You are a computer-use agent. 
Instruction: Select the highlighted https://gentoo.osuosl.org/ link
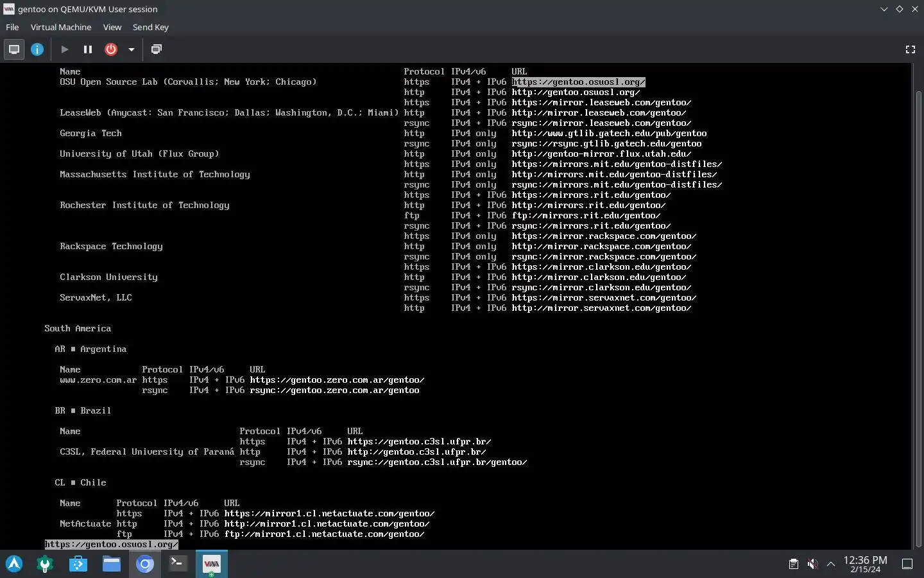tap(579, 82)
